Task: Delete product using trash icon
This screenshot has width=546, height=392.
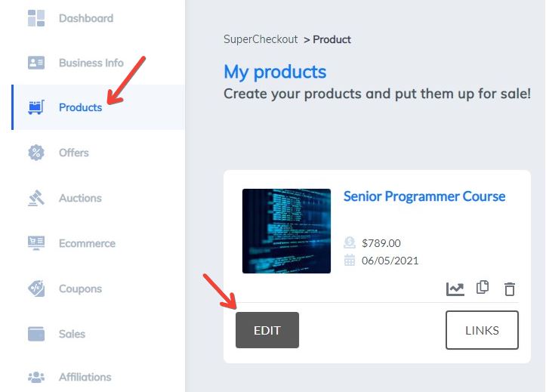Action: tap(510, 289)
